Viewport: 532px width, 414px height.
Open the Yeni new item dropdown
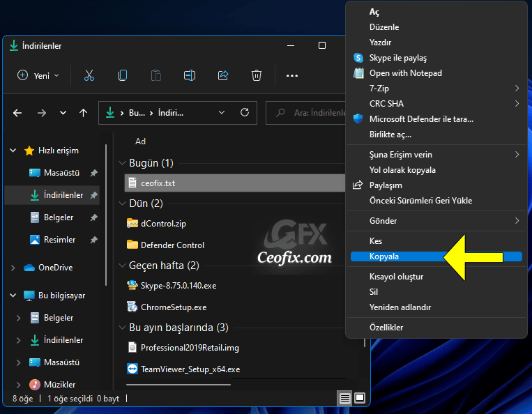[38, 75]
